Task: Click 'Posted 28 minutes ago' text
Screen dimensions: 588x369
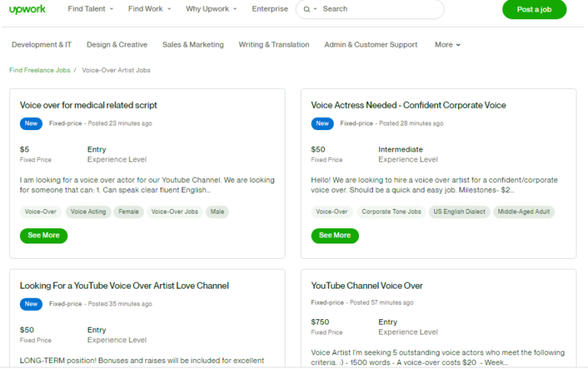Action: tap(411, 123)
